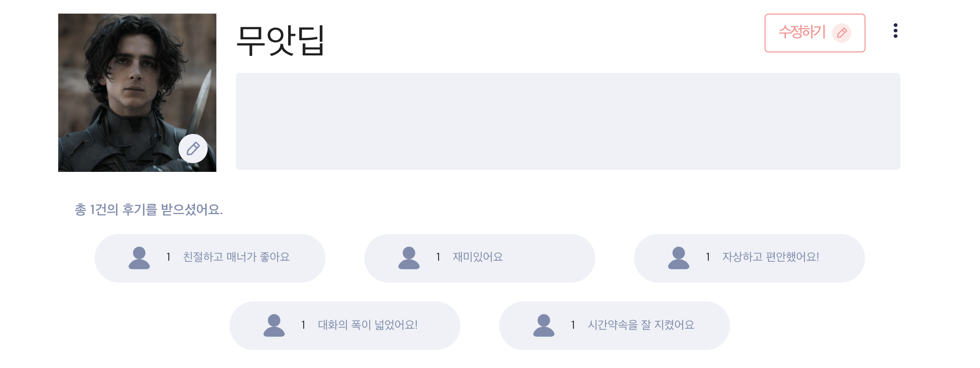Select the 자상하고 편안했어요! review badge

[750, 258]
